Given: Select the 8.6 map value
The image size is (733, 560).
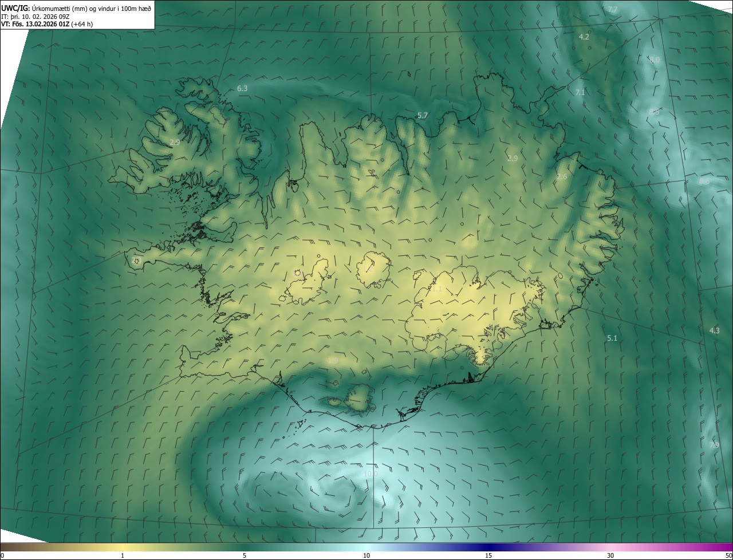Looking at the screenshot, I should coord(704,182).
